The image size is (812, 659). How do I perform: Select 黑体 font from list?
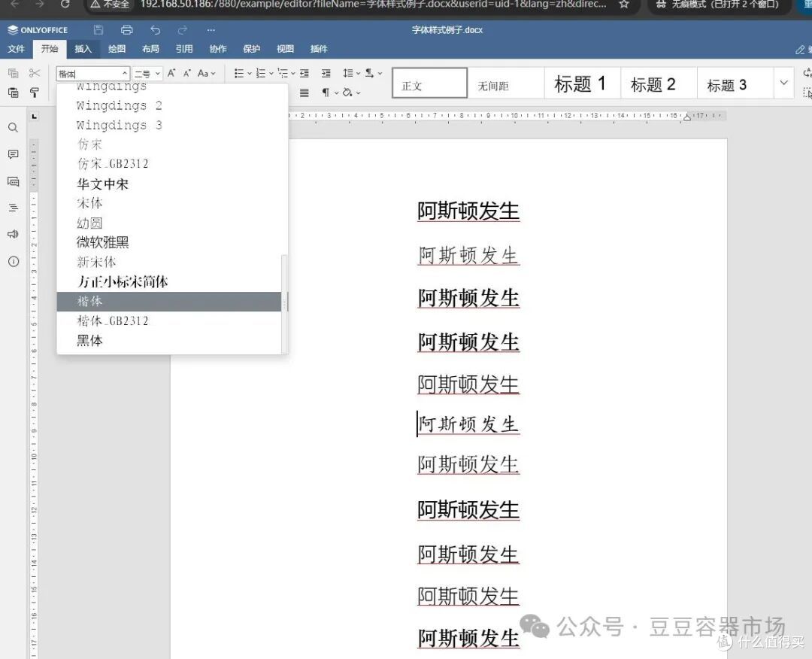click(169, 340)
